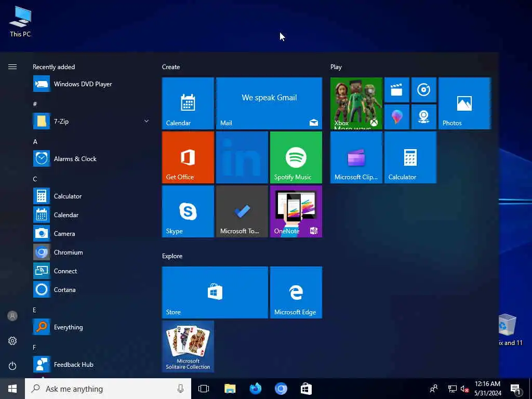Image resolution: width=532 pixels, height=399 pixels.
Task: Click the Recently added heading
Action: (54, 67)
